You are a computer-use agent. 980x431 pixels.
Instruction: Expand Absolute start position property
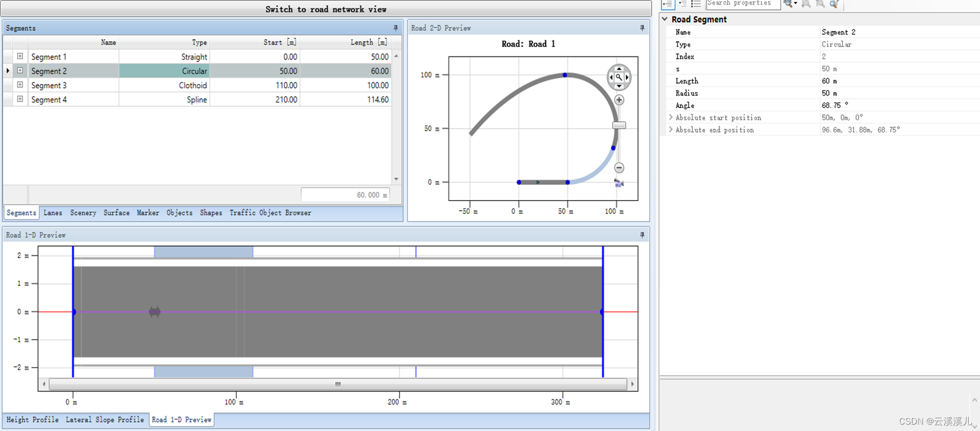click(671, 118)
